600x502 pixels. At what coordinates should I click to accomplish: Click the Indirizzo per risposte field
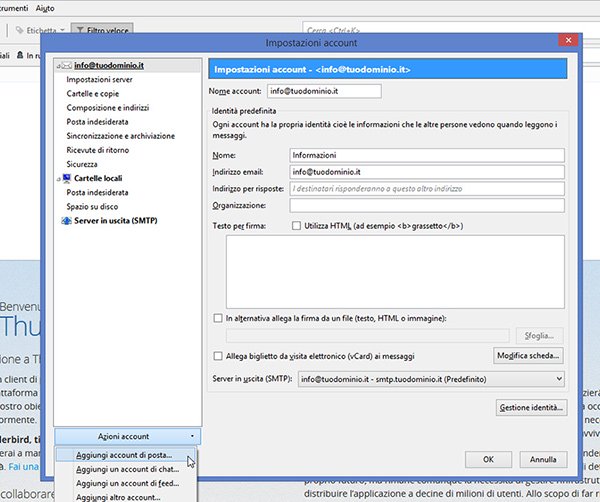pyautogui.click(x=427, y=189)
